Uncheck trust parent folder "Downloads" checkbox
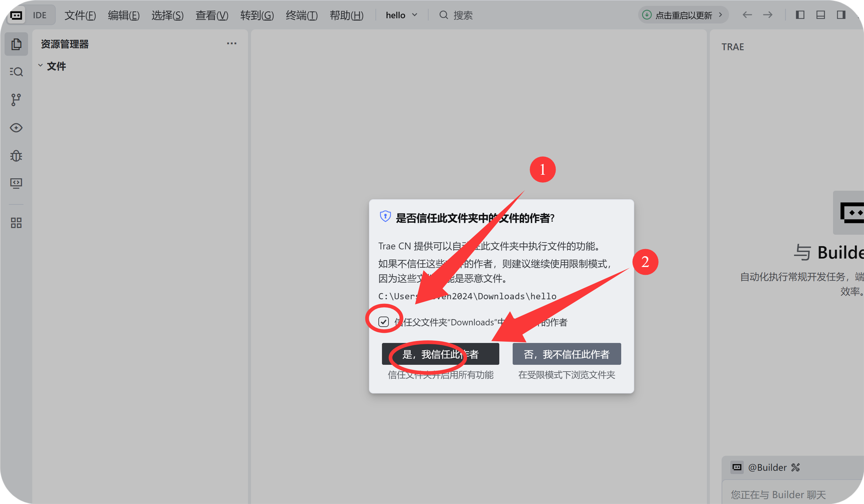The width and height of the screenshot is (864, 504). point(383,321)
